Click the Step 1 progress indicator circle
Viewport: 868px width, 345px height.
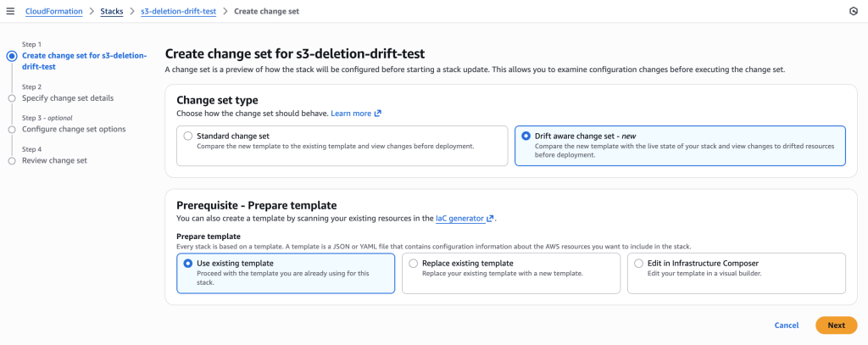(x=12, y=56)
